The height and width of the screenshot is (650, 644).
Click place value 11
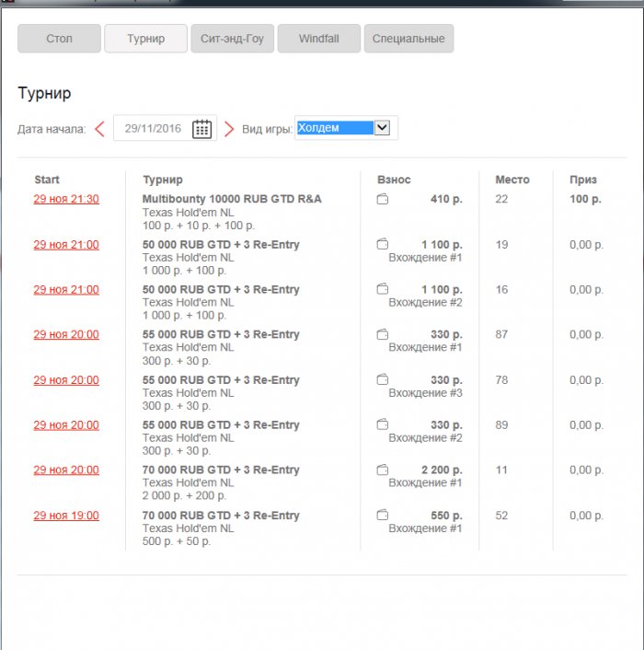coord(501,470)
